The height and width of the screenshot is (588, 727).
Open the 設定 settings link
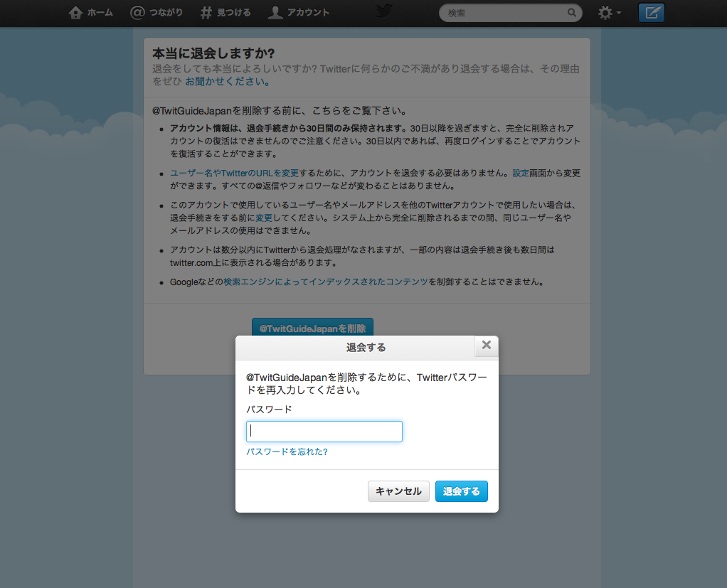point(521,173)
